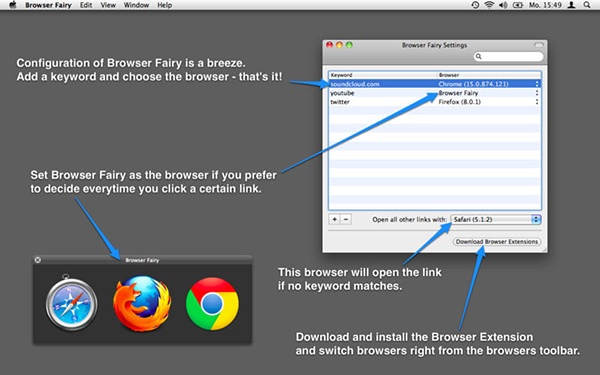Screen dimensions: 600x375
Task: Add a new keyword with plus button
Action: [334, 219]
